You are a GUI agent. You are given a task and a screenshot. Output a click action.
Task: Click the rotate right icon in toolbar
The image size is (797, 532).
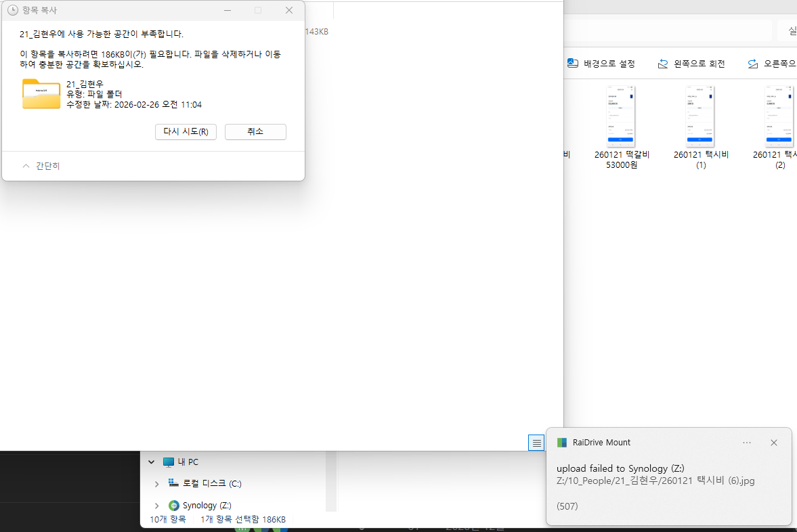point(752,64)
